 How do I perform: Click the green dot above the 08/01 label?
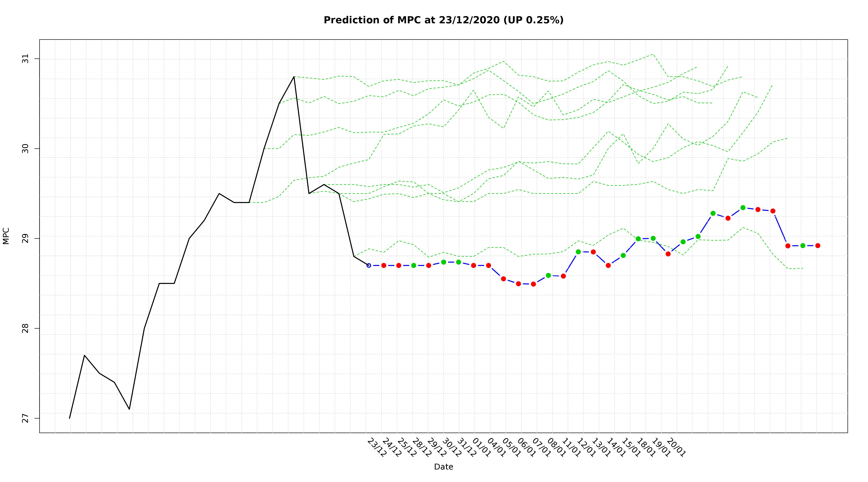[x=548, y=275]
